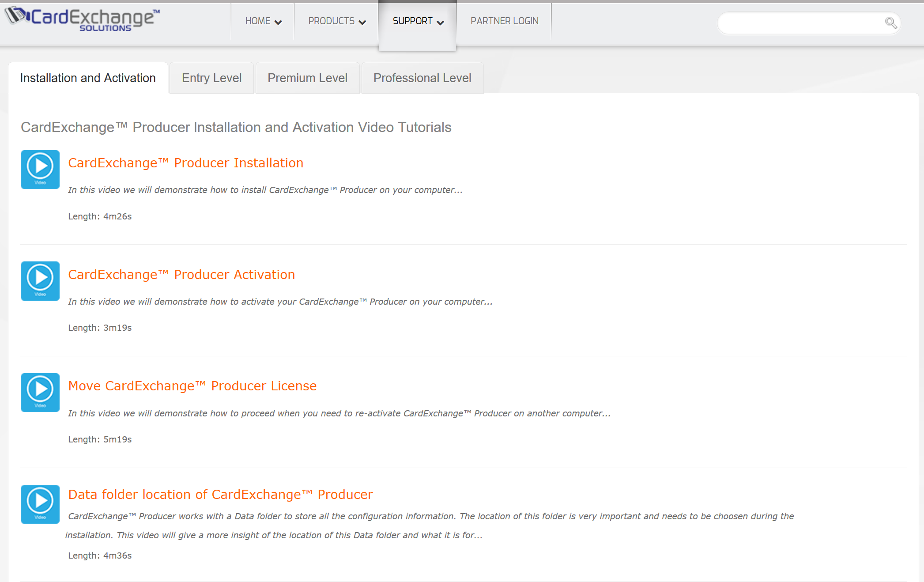The width and height of the screenshot is (924, 582).
Task: Play the Producer Activation video icon
Action: click(x=40, y=281)
